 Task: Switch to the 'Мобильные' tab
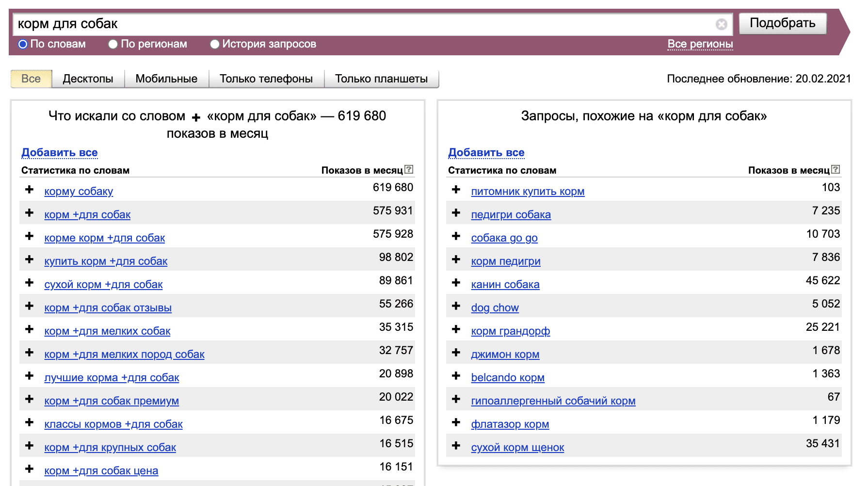click(x=166, y=79)
